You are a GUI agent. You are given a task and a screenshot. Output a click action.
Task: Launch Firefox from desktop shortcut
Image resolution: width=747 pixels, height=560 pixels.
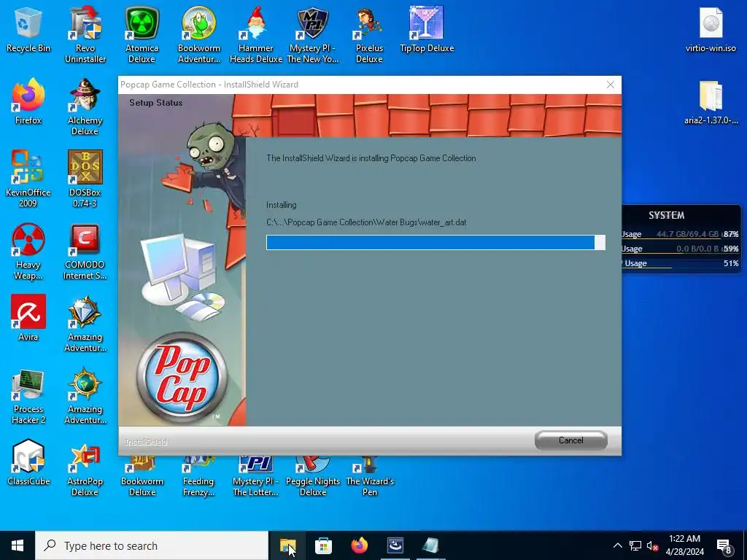28,101
